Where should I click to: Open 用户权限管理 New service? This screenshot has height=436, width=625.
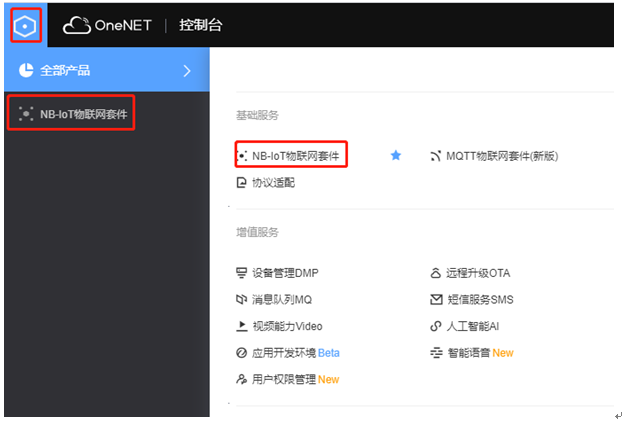295,379
